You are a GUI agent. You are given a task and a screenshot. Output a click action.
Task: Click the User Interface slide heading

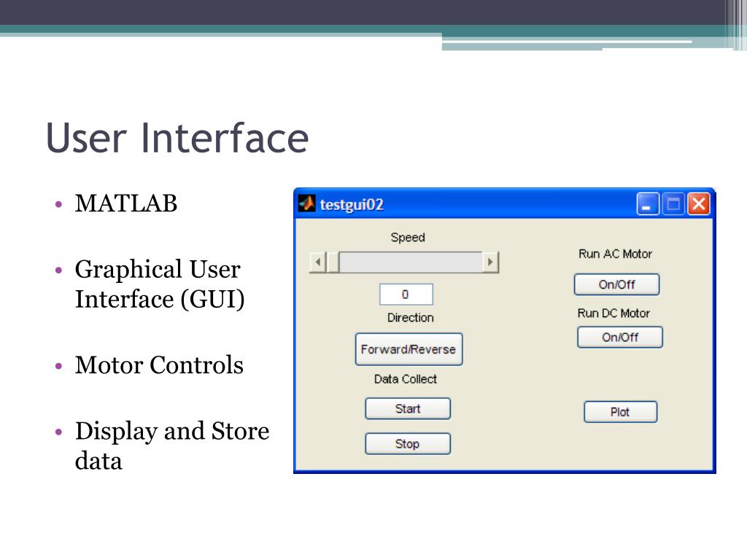tap(177, 138)
